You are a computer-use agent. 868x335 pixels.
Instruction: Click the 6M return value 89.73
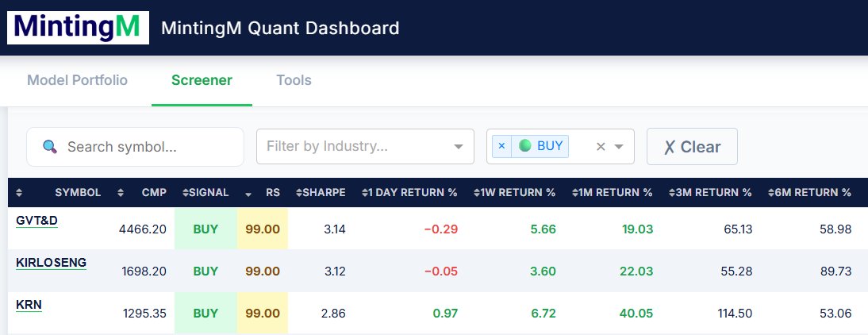836,271
